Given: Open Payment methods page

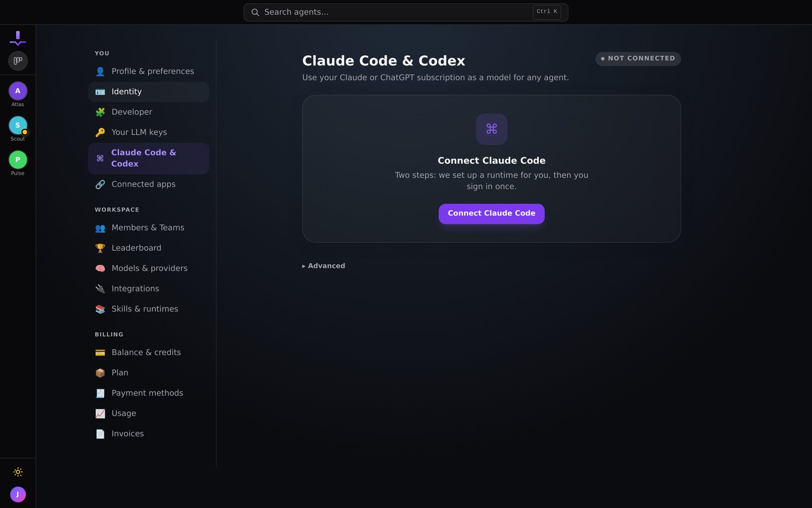Looking at the screenshot, I should [148, 393].
